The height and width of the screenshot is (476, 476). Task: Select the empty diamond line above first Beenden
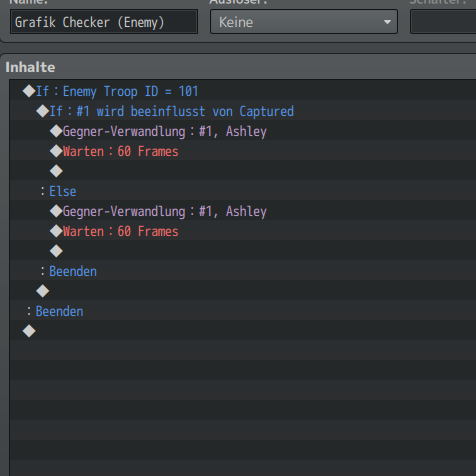[243, 251]
